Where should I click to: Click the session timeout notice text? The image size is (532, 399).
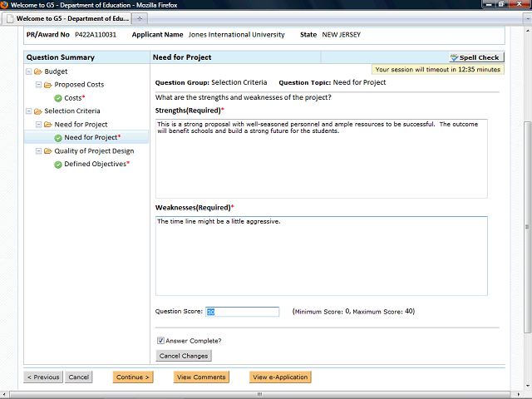pyautogui.click(x=438, y=70)
